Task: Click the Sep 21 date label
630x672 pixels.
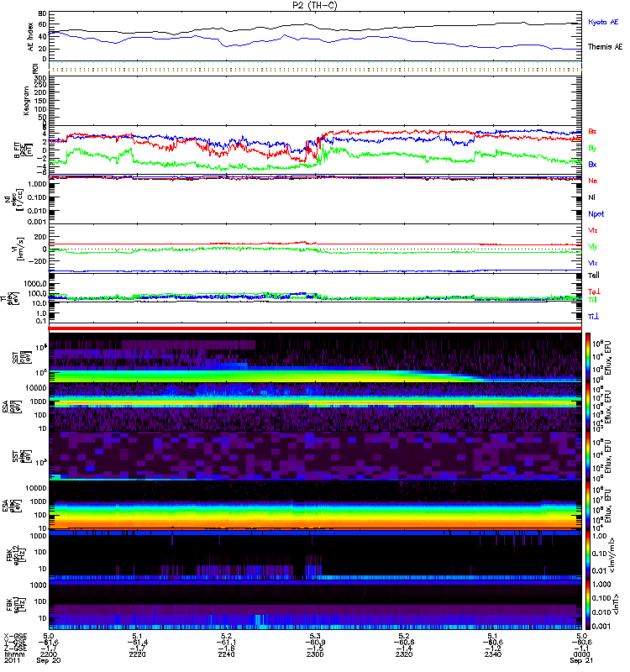Action: 581,661
